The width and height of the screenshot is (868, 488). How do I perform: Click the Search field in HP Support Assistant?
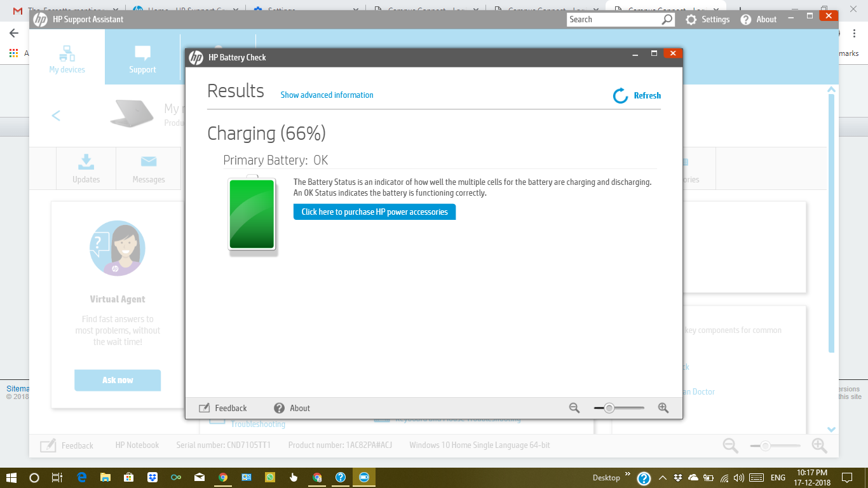610,20
